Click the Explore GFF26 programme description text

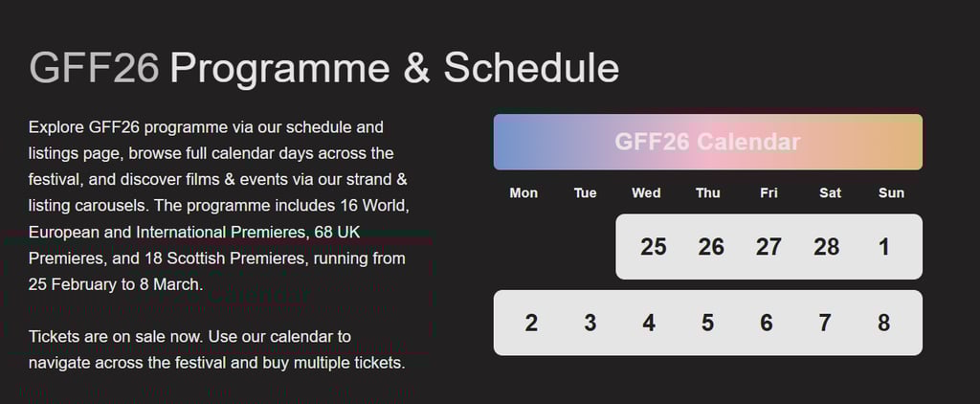point(218,205)
